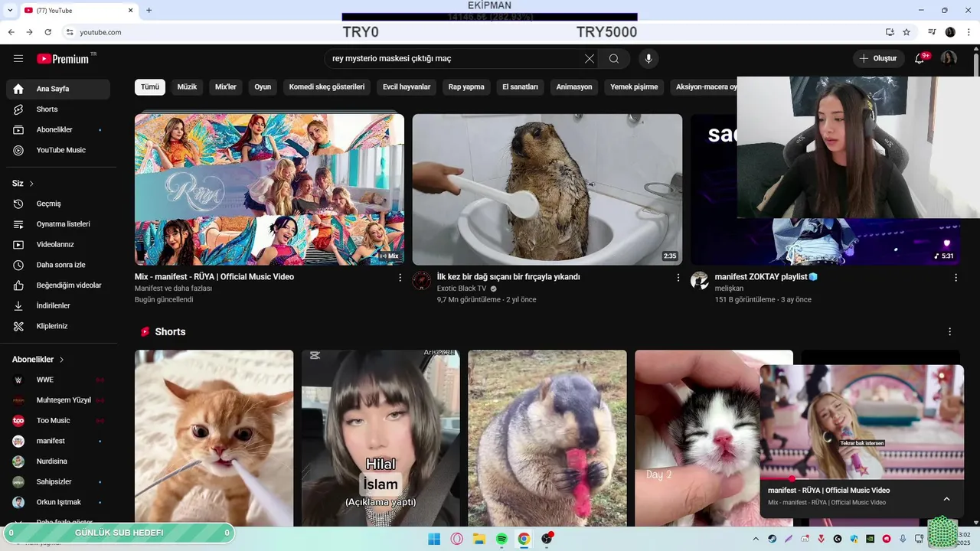Open Videolarınız in sidebar
This screenshot has height=551, width=980.
(x=58, y=245)
